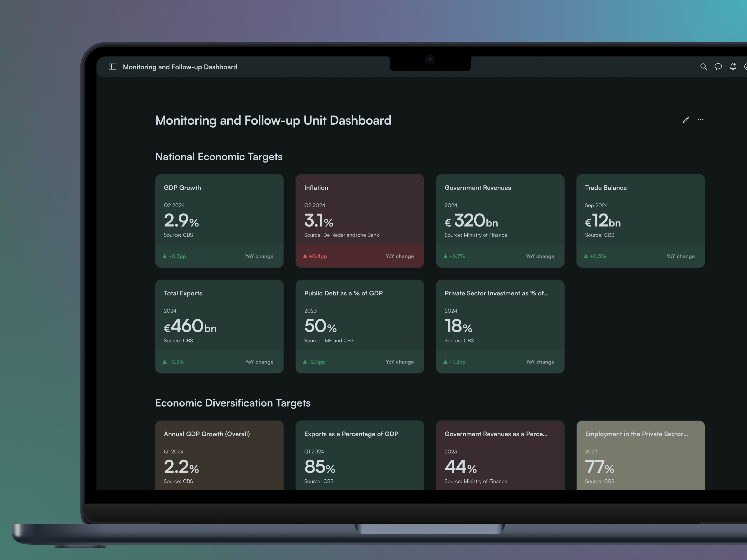
Task: Expand the truncated Government Revenues Percentage title
Action: [496, 434]
